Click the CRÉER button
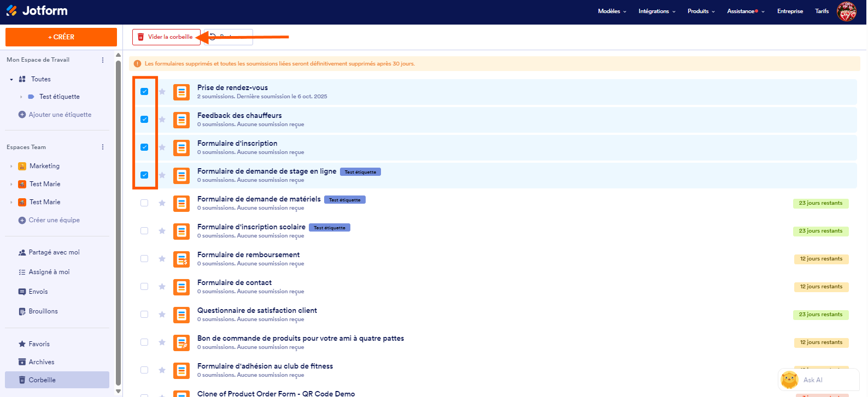This screenshot has width=868, height=397. click(61, 37)
